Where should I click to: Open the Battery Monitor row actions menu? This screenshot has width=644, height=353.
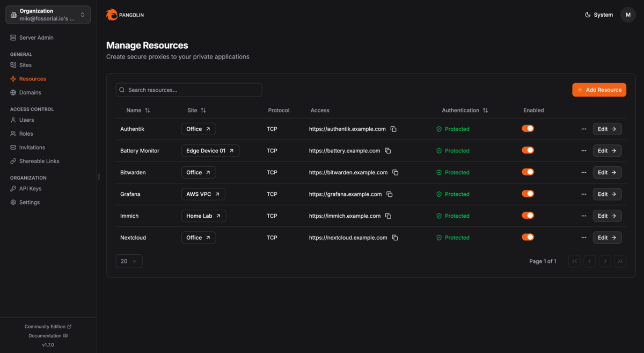584,151
